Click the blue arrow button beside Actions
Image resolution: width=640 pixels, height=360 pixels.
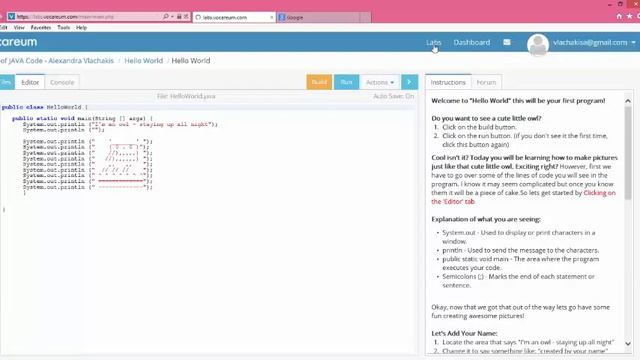coord(409,82)
